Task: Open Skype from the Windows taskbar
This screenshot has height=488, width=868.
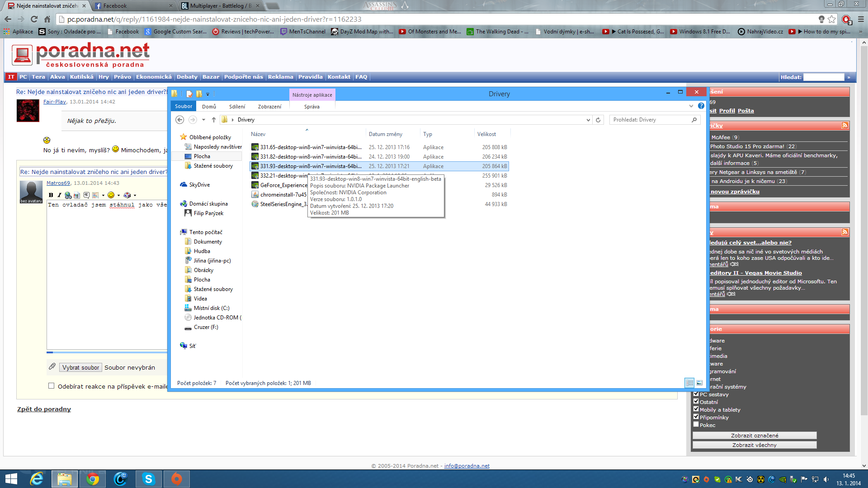Action: [148, 479]
